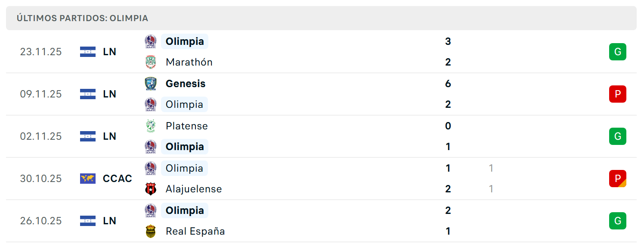Click the green G badge for 23.11.25 match
The height and width of the screenshot is (248, 644).
[618, 52]
